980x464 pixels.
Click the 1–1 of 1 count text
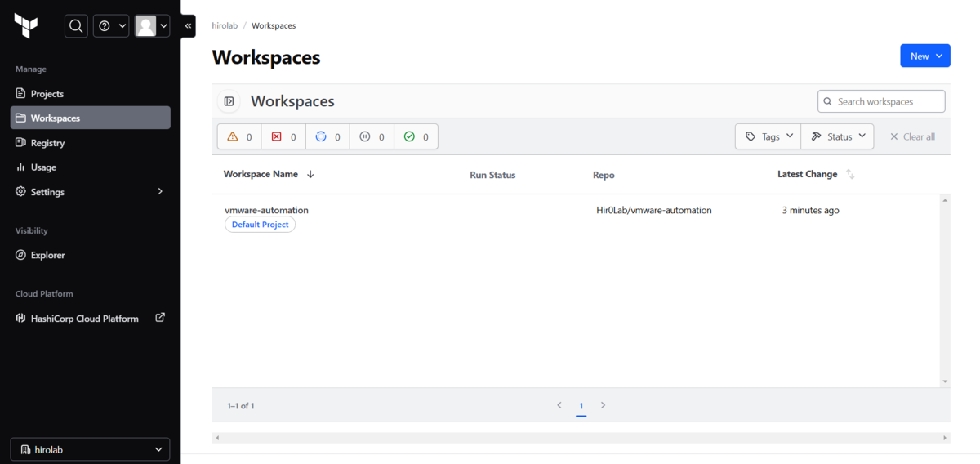[x=241, y=406]
